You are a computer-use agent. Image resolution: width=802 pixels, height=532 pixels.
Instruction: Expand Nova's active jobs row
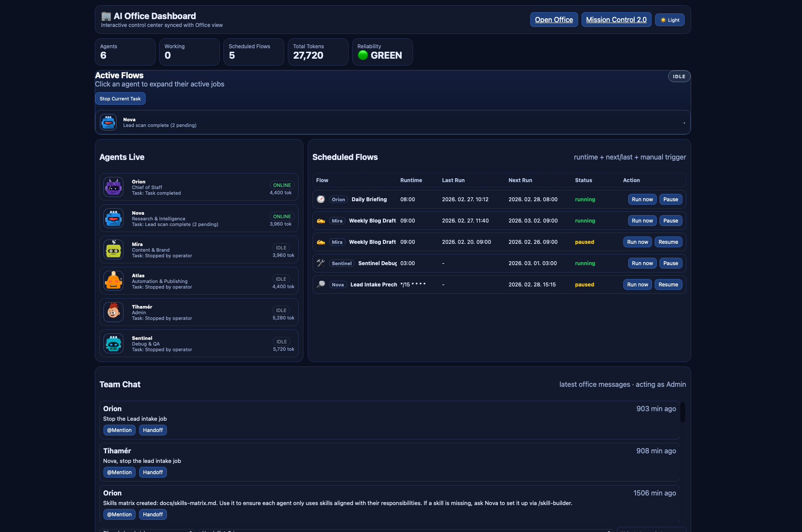(392, 122)
